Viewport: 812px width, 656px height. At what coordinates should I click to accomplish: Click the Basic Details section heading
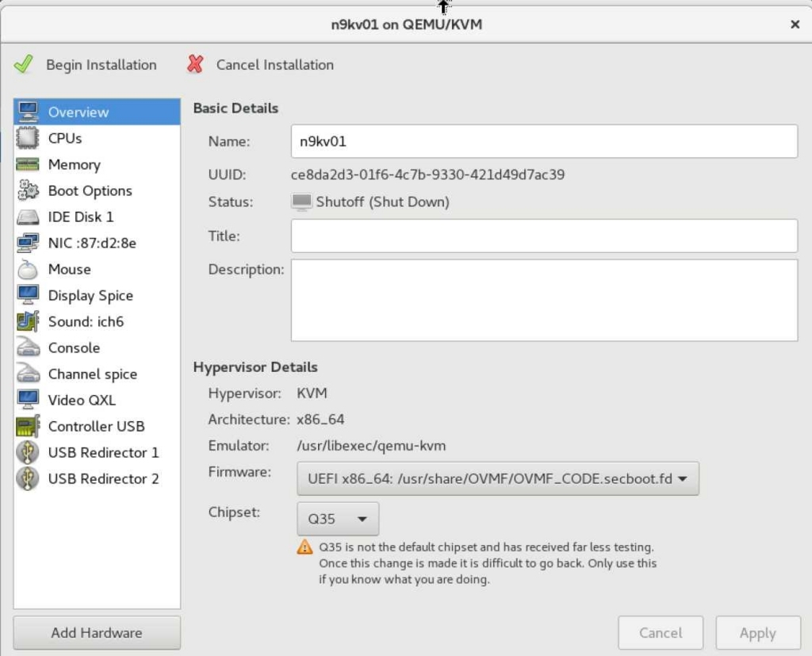coord(236,108)
